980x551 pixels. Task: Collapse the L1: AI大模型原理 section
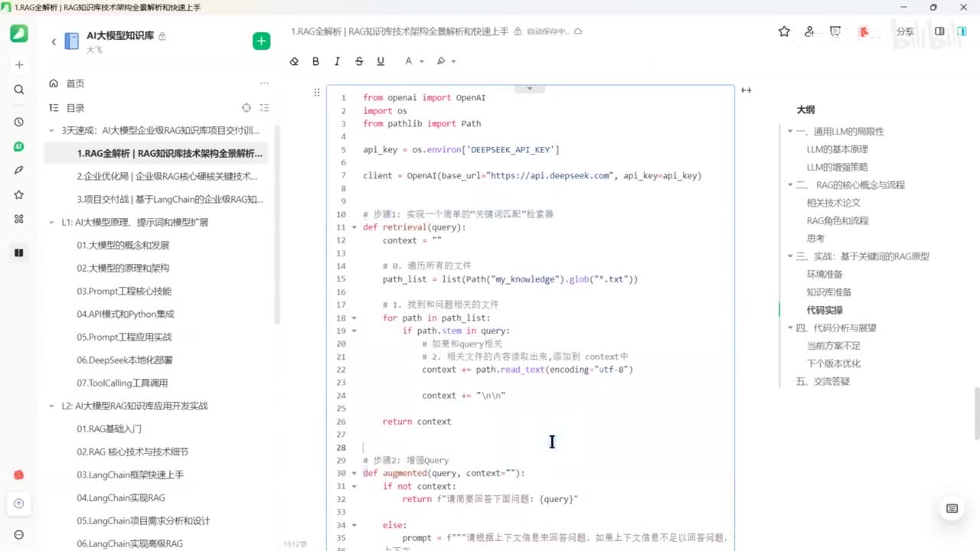pos(51,223)
